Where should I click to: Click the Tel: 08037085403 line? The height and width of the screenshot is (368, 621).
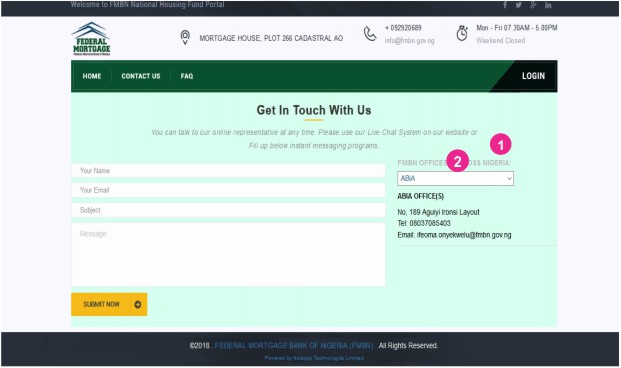[x=424, y=223]
